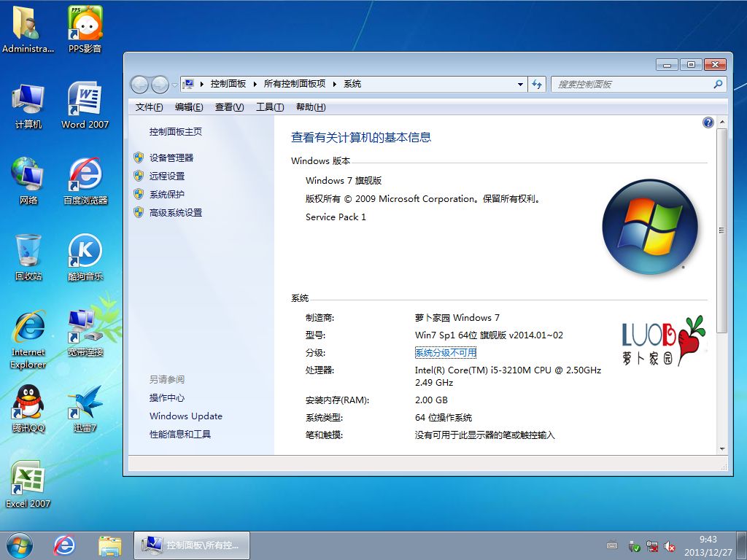Viewport: 747px width, 560px height.
Task: Open the 编辑(E) menu
Action: tap(189, 107)
